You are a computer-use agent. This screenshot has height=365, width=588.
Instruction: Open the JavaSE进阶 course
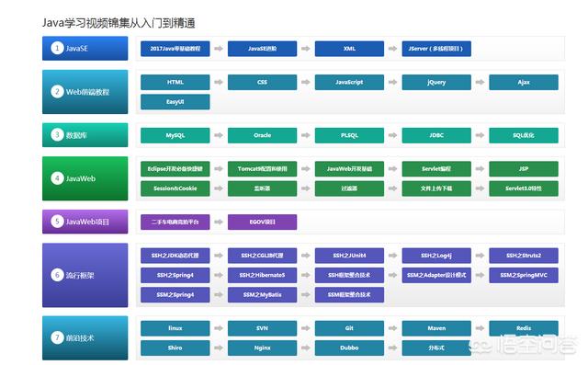262,49
